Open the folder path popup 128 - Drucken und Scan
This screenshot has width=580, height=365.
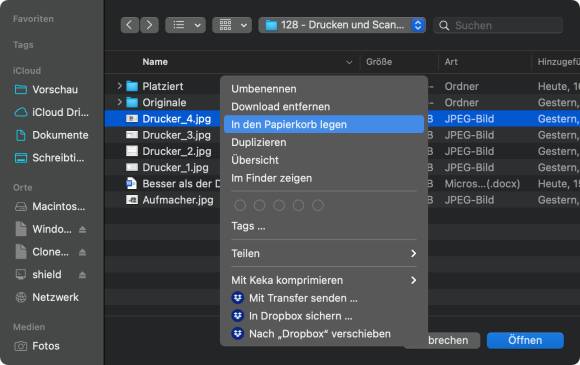tap(342, 25)
